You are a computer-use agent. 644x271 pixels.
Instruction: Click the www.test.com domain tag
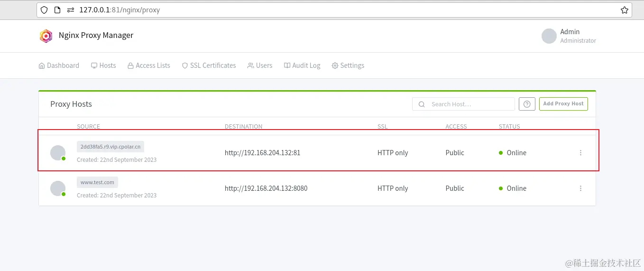pos(97,182)
